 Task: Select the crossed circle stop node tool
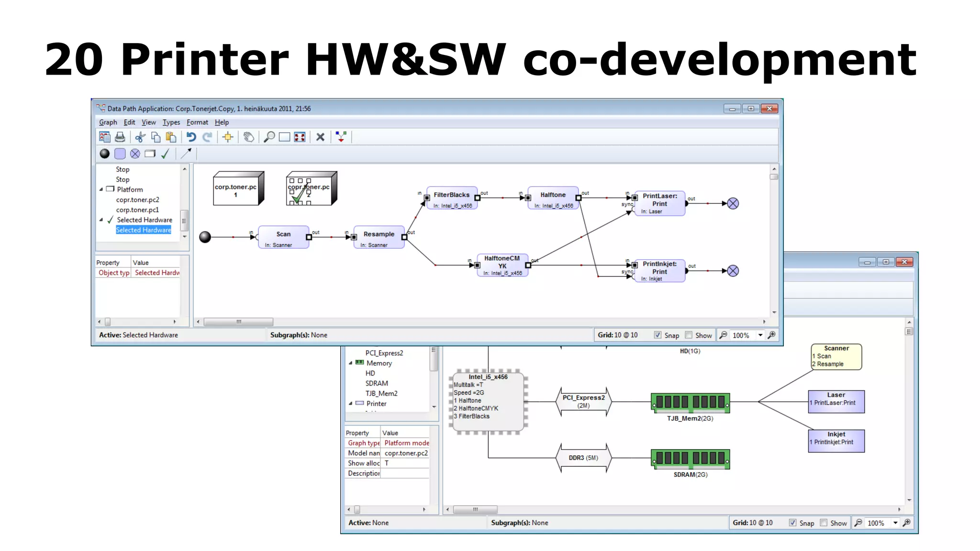pyautogui.click(x=135, y=154)
